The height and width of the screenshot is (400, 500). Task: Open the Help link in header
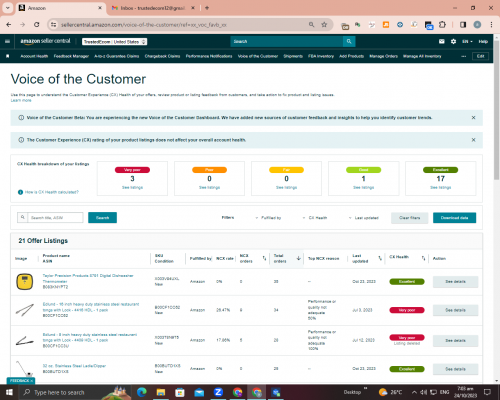483,42
